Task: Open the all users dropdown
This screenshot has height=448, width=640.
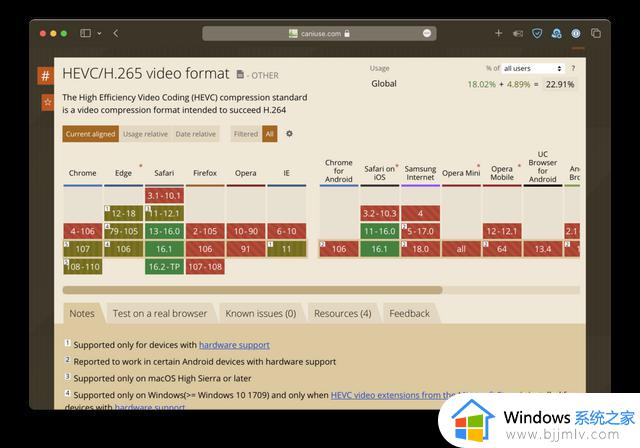Action: (x=532, y=68)
